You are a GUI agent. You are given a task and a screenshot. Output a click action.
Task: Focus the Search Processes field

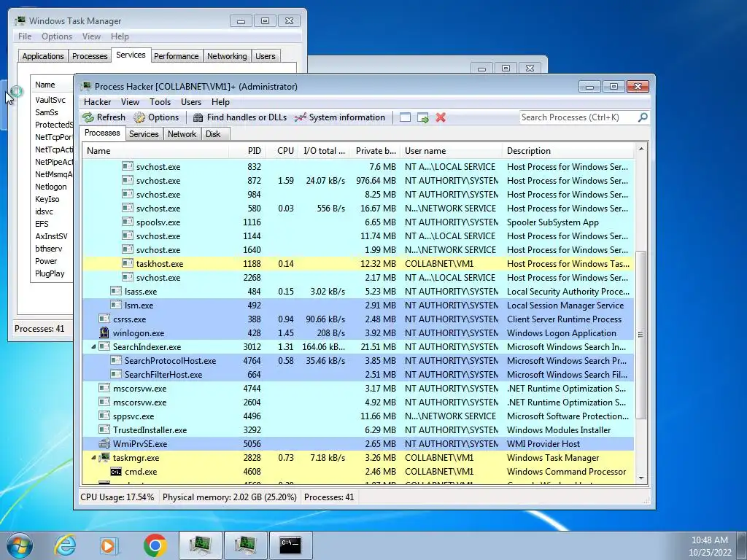[578, 117]
